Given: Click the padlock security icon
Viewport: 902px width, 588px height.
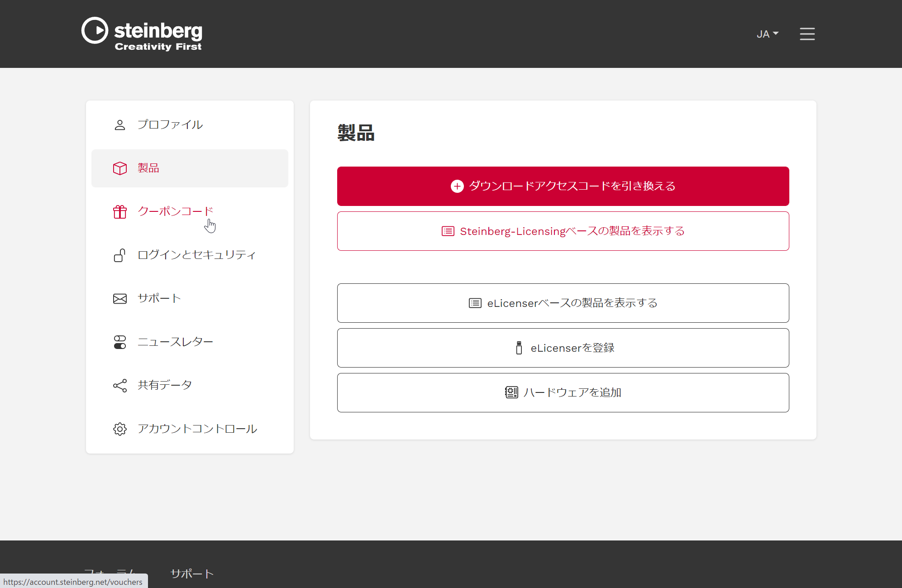Looking at the screenshot, I should [x=119, y=255].
